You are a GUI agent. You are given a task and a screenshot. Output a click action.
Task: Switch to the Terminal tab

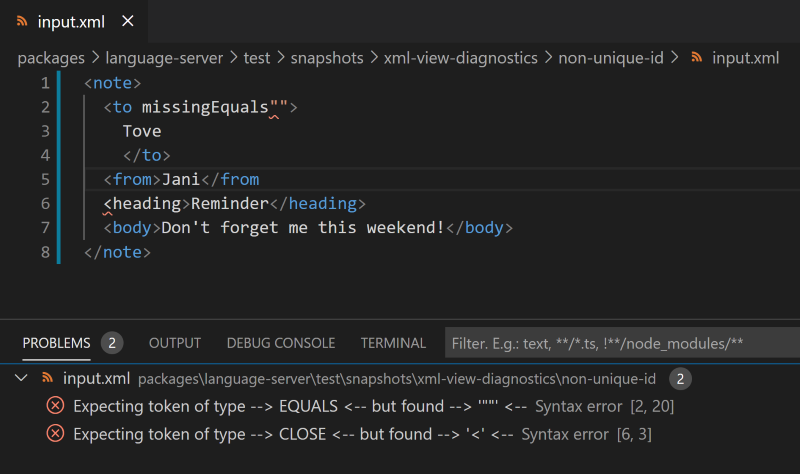(x=393, y=343)
